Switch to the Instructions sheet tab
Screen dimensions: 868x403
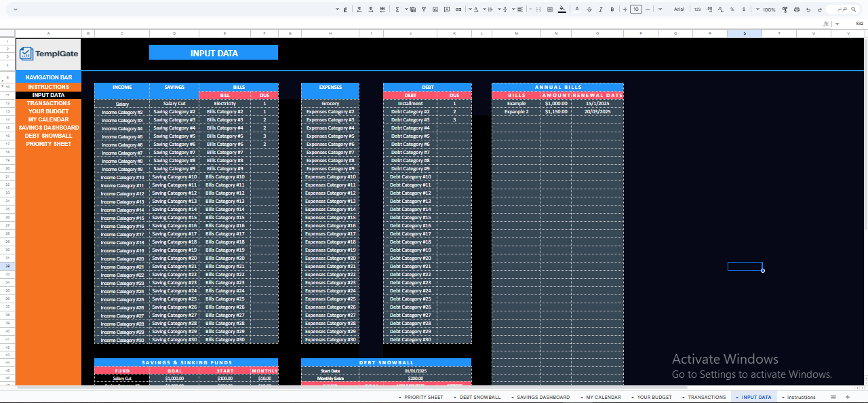pos(801,397)
